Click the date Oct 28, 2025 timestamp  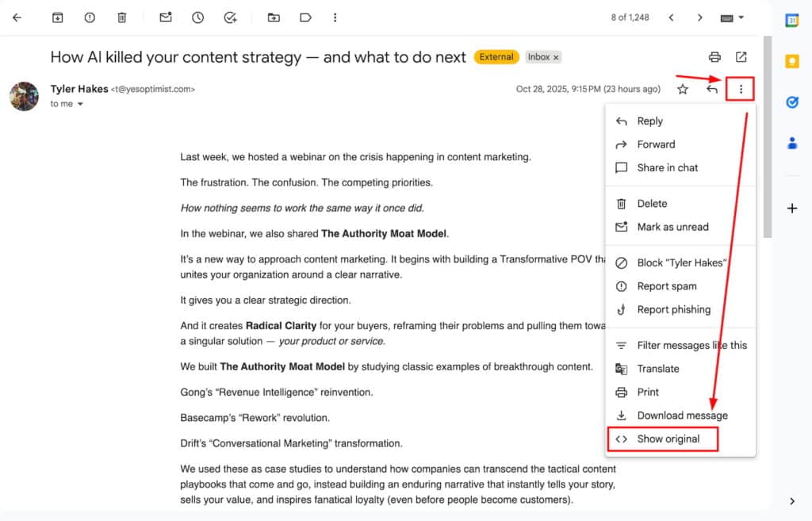pyautogui.click(x=588, y=89)
